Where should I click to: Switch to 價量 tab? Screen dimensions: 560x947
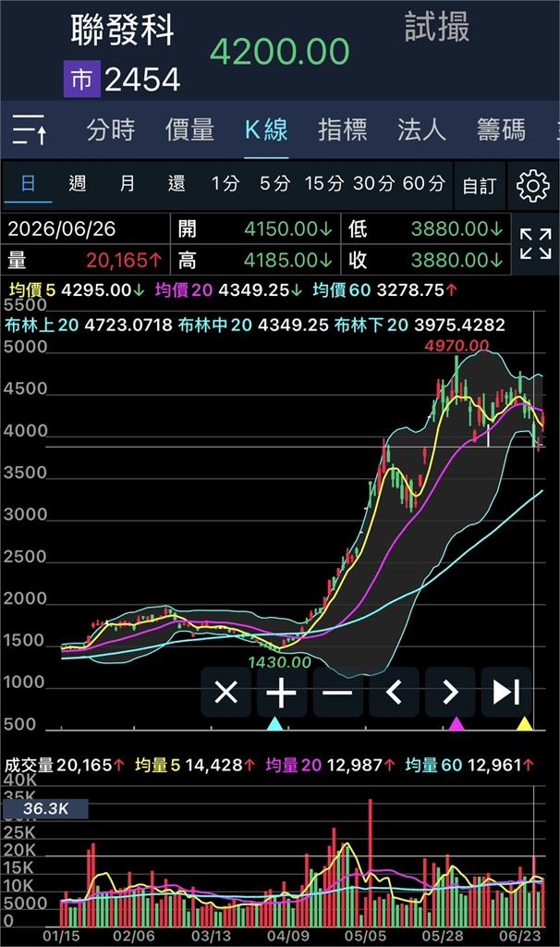point(189,129)
